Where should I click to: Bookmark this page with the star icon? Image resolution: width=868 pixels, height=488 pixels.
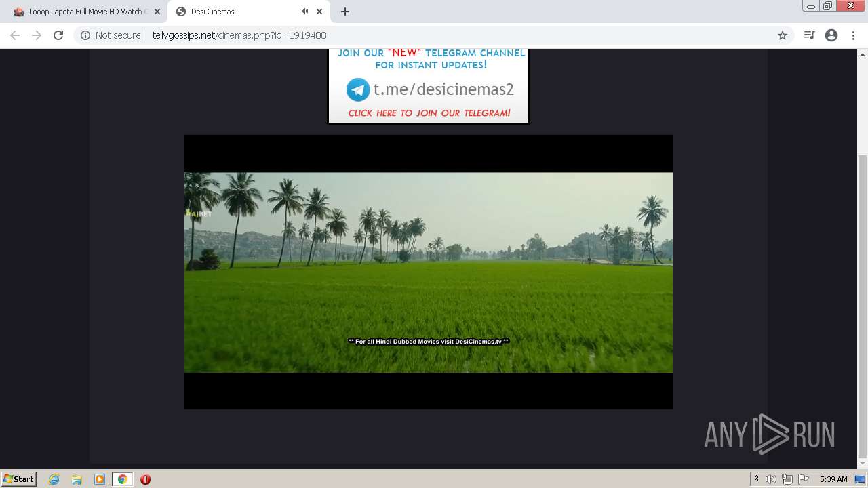783,35
